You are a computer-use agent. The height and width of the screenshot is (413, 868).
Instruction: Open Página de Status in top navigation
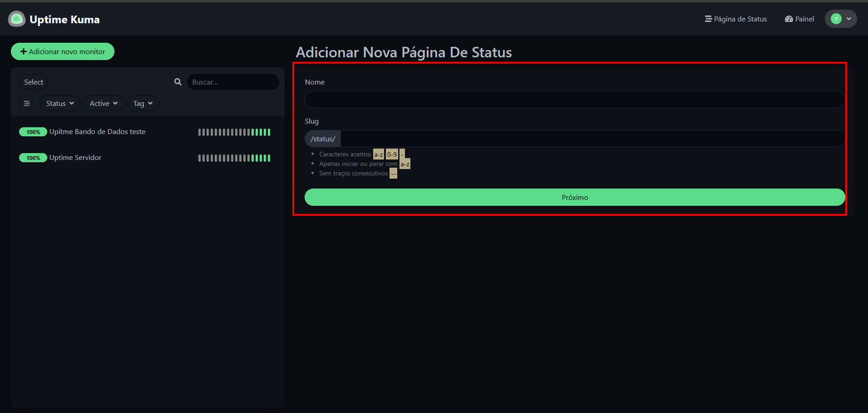736,19
